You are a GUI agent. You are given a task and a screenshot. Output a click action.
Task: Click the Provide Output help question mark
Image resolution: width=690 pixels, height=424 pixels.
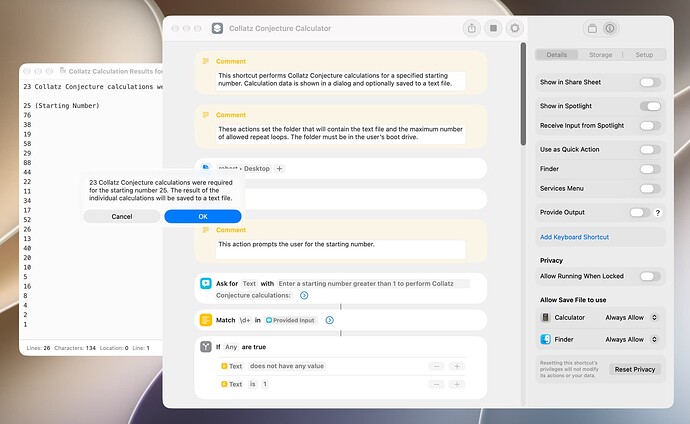(x=657, y=212)
